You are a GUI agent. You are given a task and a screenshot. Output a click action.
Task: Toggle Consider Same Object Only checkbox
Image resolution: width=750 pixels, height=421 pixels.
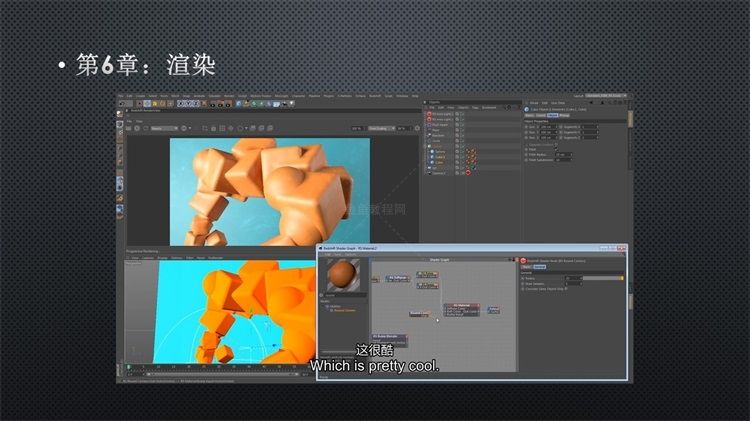tap(566, 289)
